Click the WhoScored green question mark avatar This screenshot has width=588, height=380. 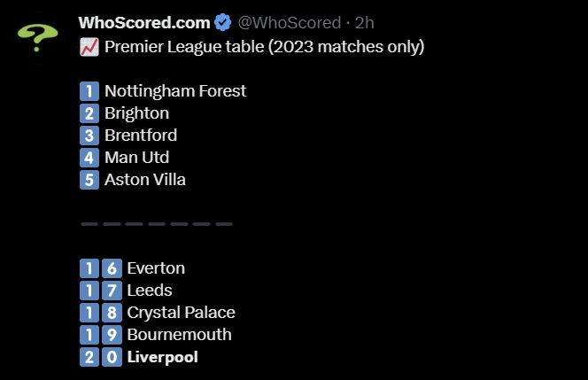click(37, 37)
